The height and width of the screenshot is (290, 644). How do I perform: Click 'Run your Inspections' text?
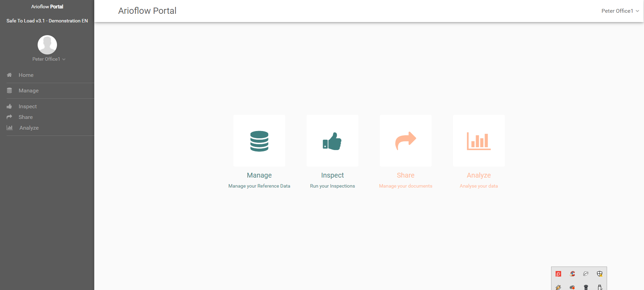[x=332, y=186]
